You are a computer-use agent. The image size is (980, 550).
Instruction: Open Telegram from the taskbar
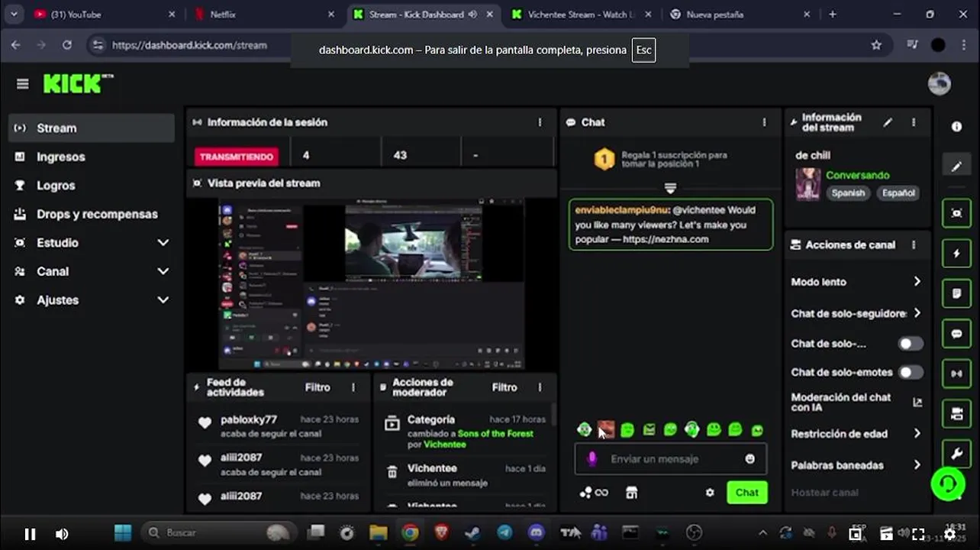point(505,532)
